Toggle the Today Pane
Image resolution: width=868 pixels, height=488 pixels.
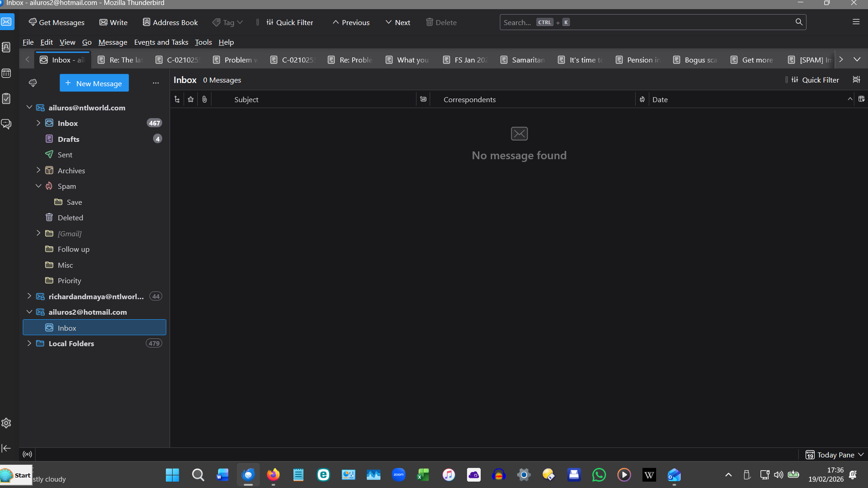835,455
